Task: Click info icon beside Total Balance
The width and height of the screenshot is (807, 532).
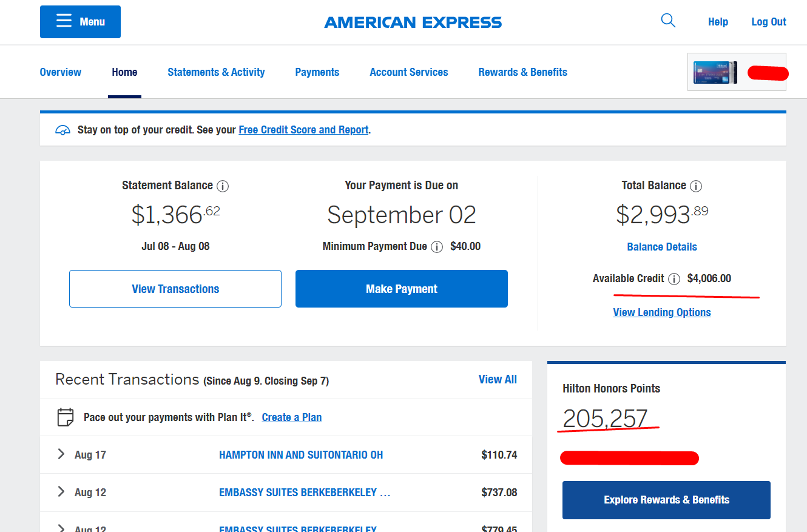Action: pyautogui.click(x=696, y=186)
